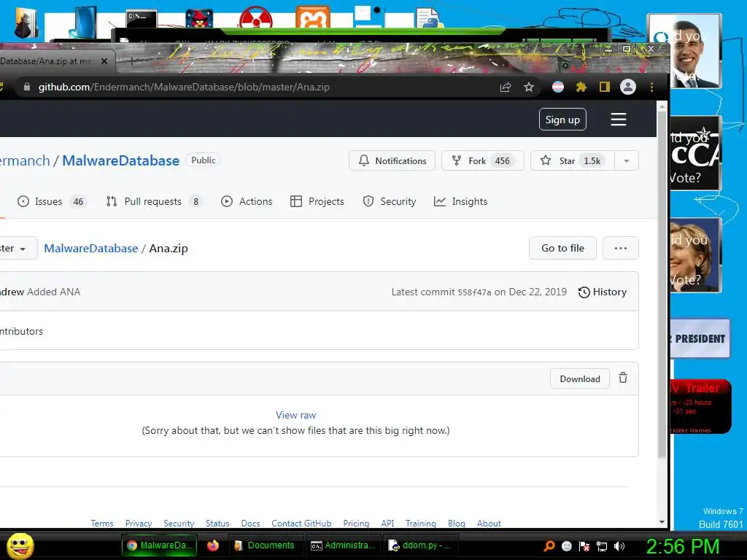Viewport: 747px width, 560px height.
Task: Open Firefox from the taskbar
Action: coord(212,545)
